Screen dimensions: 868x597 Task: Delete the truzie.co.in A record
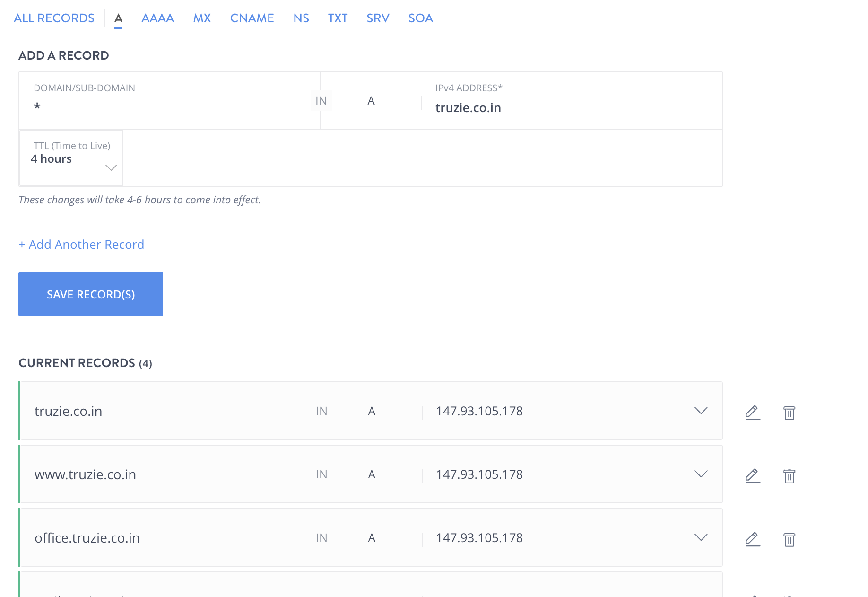pos(789,413)
